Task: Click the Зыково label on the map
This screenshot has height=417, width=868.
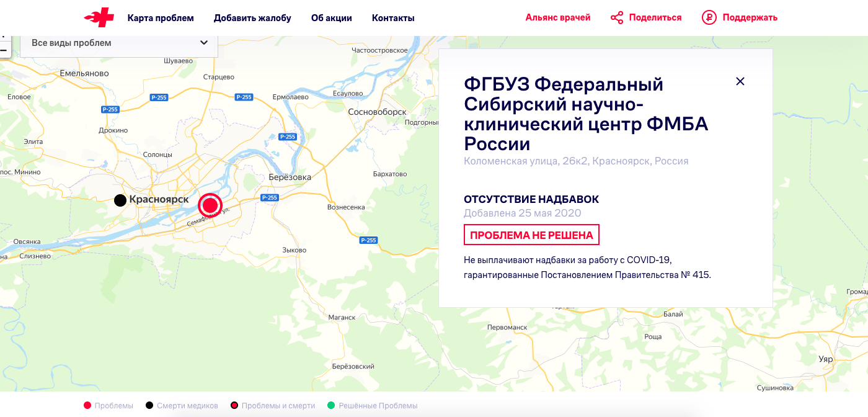Action: point(294,250)
